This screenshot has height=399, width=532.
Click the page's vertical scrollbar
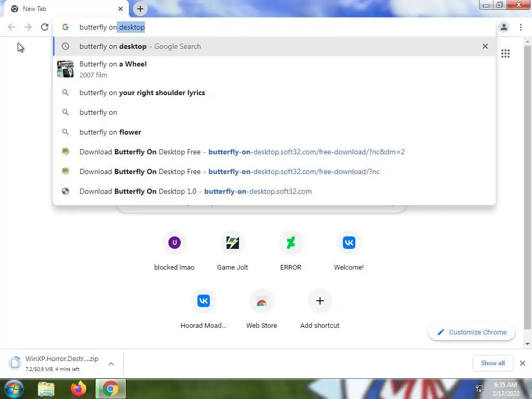[527, 187]
